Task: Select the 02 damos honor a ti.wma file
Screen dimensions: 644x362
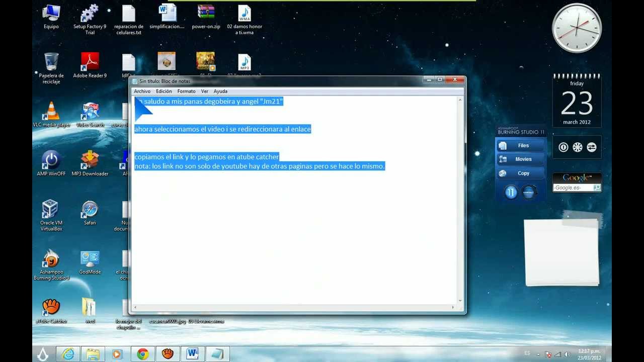Action: pos(245,20)
